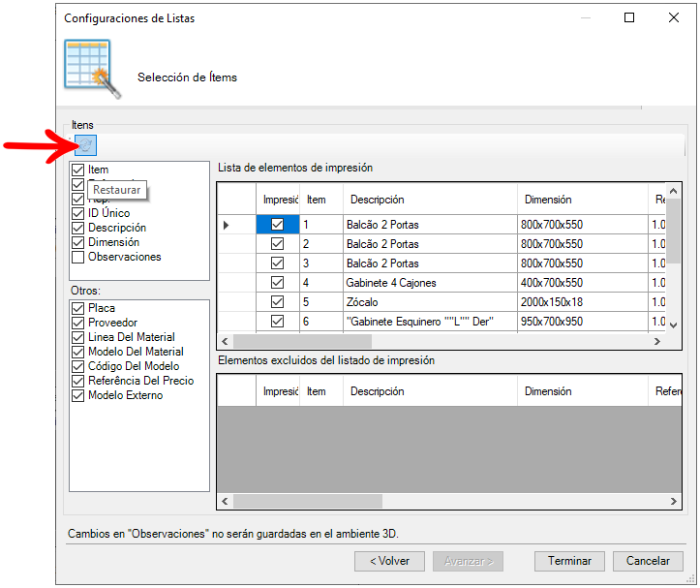Click Dimensión header in excluded elements list
The height and width of the screenshot is (588, 700).
coord(583,391)
